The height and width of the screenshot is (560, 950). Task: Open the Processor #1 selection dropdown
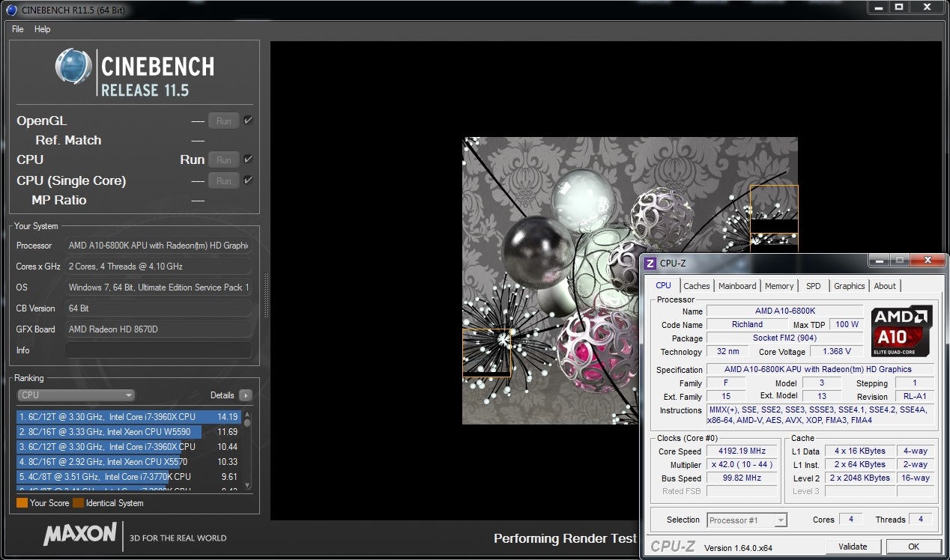747,520
